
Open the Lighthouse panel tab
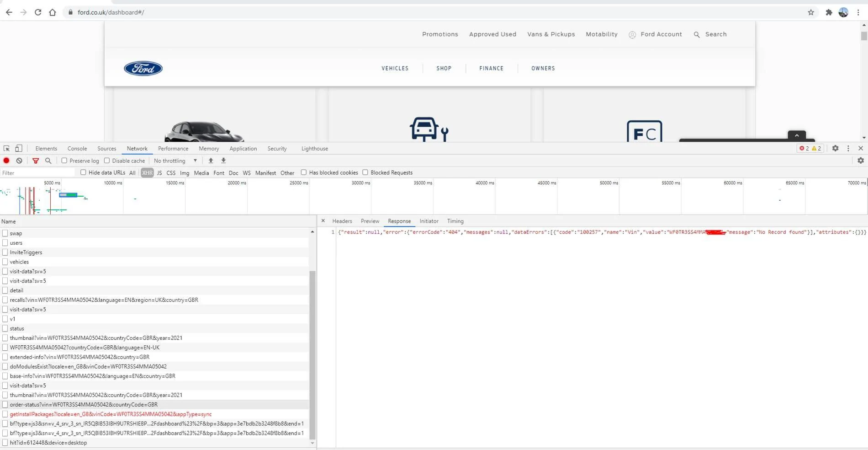314,148
